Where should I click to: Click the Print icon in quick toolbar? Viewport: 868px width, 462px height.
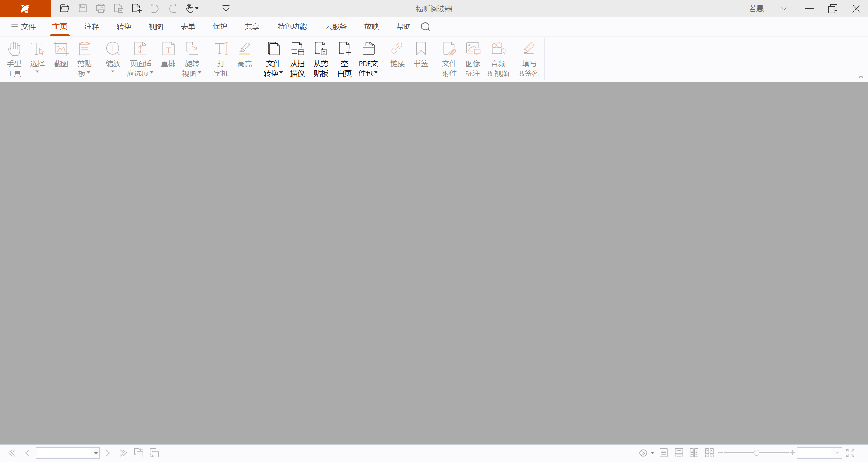(x=101, y=8)
